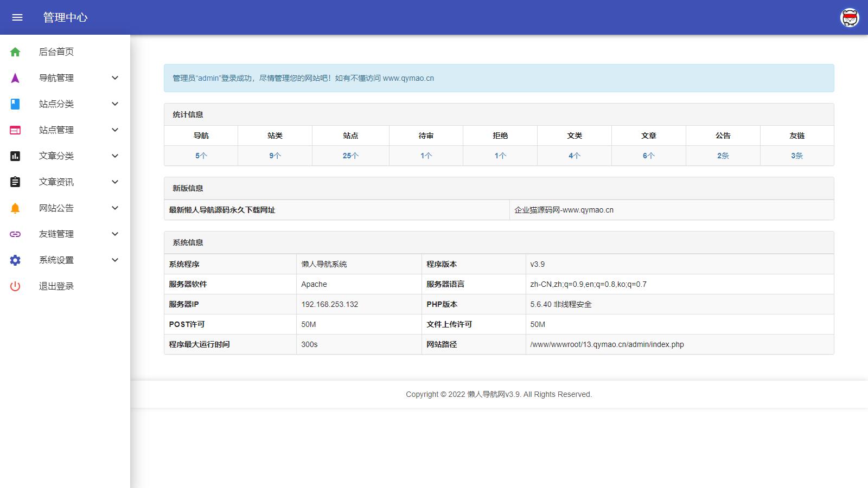
Task: Open the 后台首页 menu item
Action: click(56, 52)
